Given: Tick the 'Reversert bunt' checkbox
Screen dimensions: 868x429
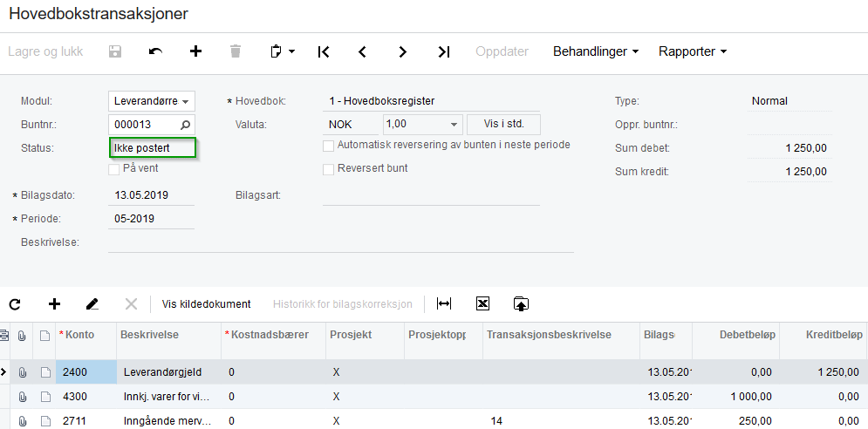Looking at the screenshot, I should (329, 168).
